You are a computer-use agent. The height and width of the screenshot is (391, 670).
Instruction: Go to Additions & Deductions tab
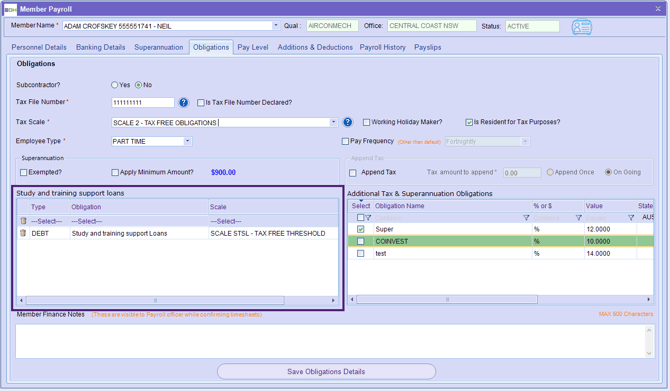click(x=315, y=47)
